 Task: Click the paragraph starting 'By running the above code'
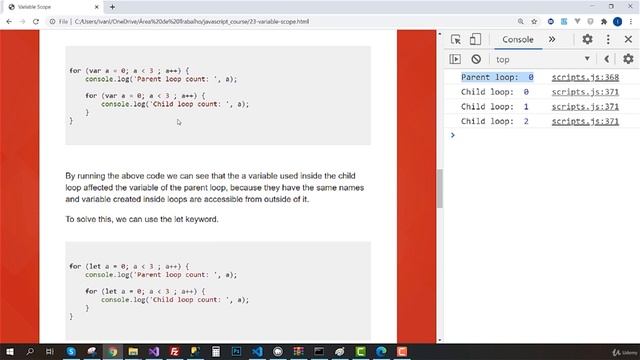pos(215,188)
